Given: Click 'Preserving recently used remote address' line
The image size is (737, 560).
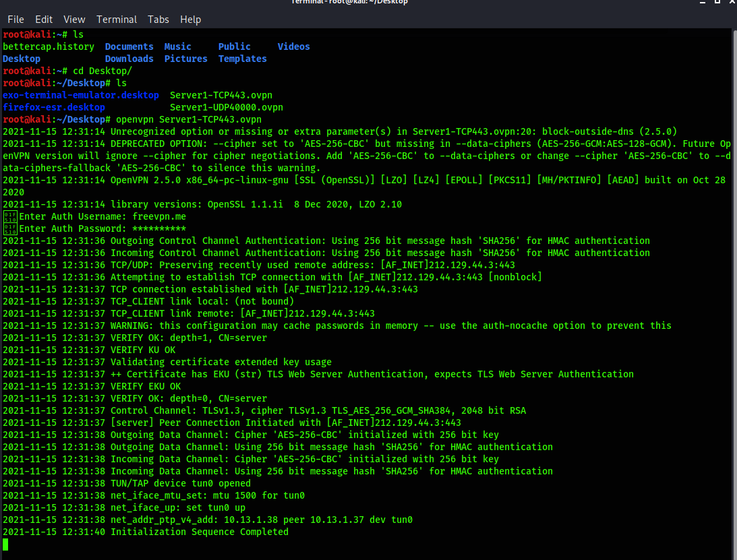Looking at the screenshot, I should pyautogui.click(x=259, y=265).
